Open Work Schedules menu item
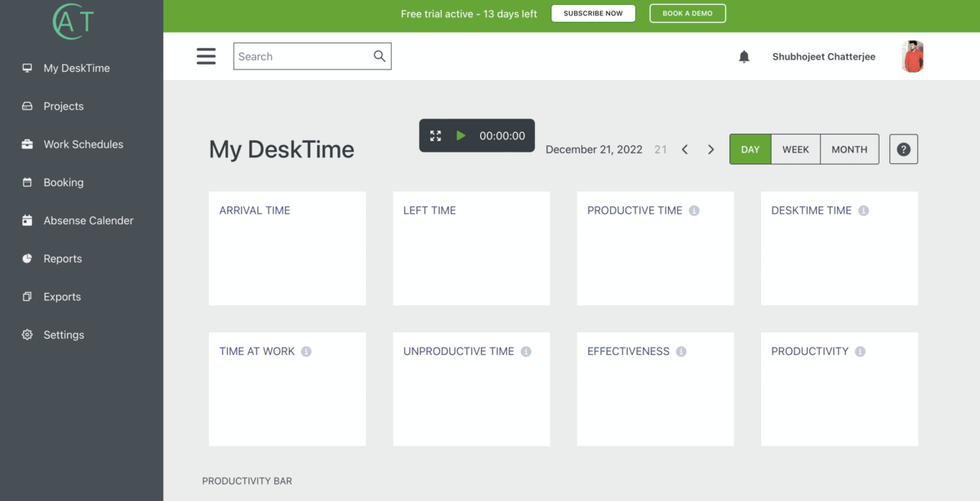This screenshot has width=980, height=501. click(82, 144)
